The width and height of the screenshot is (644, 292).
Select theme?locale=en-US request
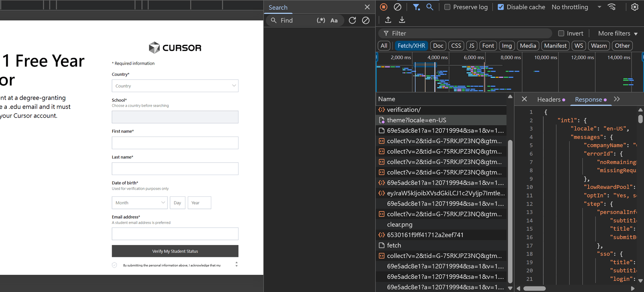tap(441, 120)
